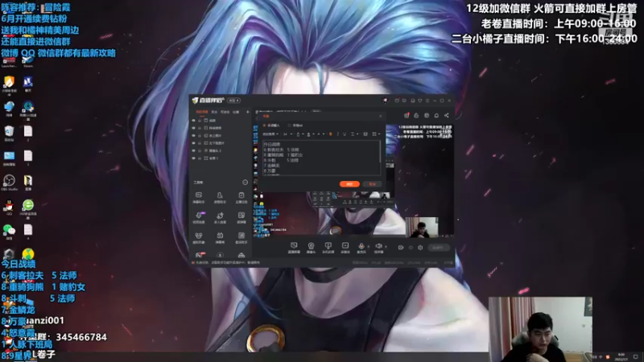The image size is (644, 362).
Task: Open the OBS Studio desktop shortcut
Action: (x=9, y=183)
